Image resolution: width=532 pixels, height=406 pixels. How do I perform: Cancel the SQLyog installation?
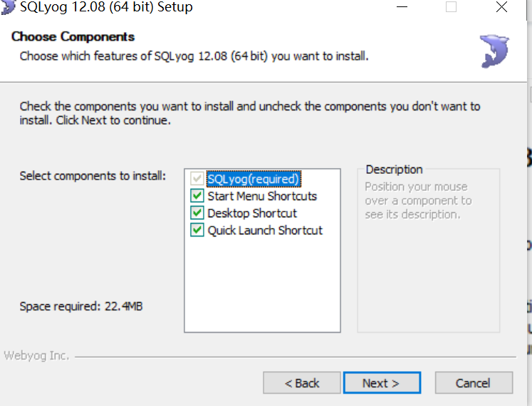click(474, 383)
